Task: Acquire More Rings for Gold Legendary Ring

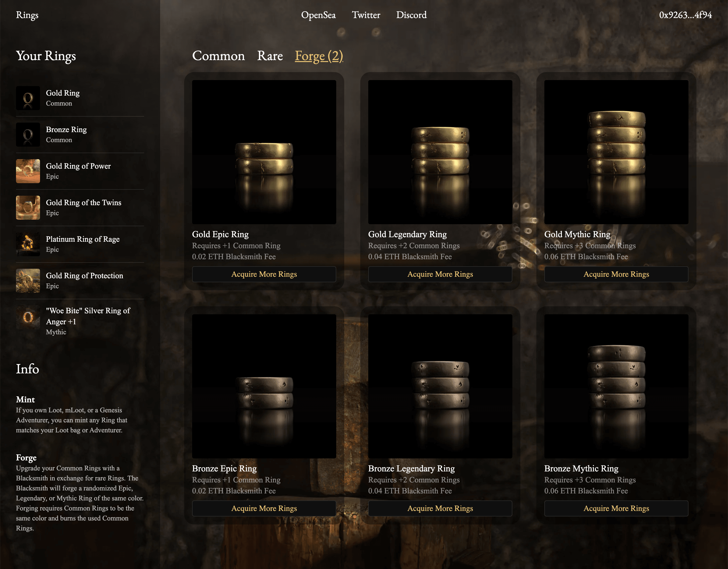Action: point(440,274)
